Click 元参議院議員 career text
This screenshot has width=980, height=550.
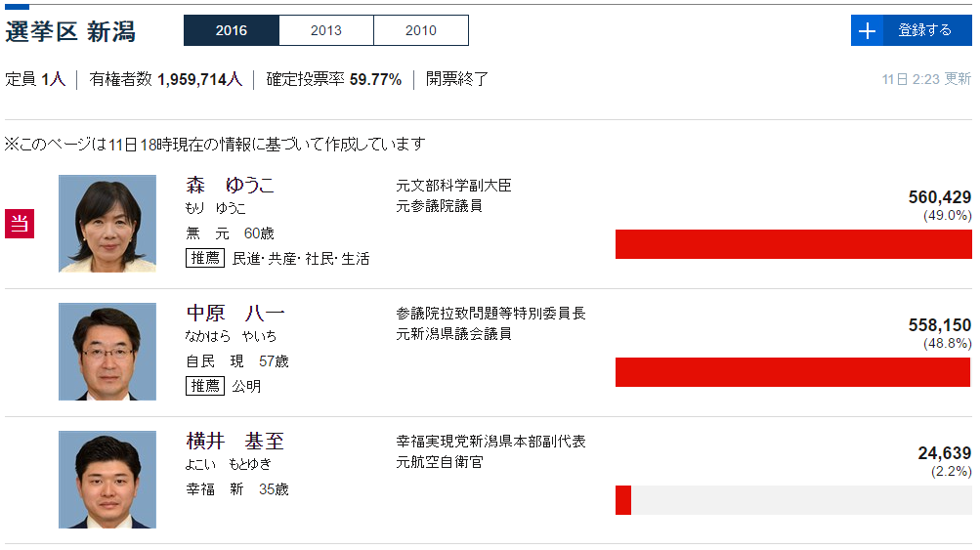tap(439, 206)
